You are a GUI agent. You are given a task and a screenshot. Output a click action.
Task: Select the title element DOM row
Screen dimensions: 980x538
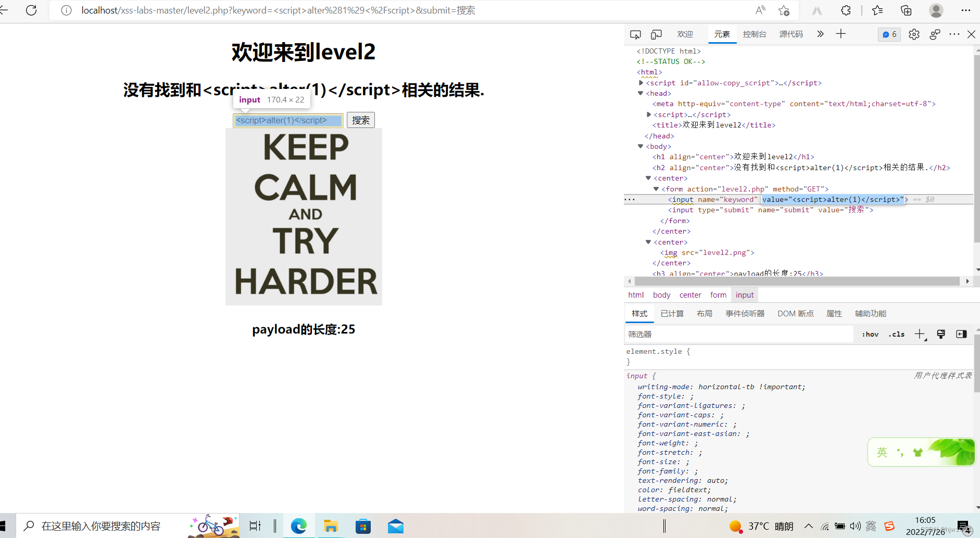tap(714, 125)
